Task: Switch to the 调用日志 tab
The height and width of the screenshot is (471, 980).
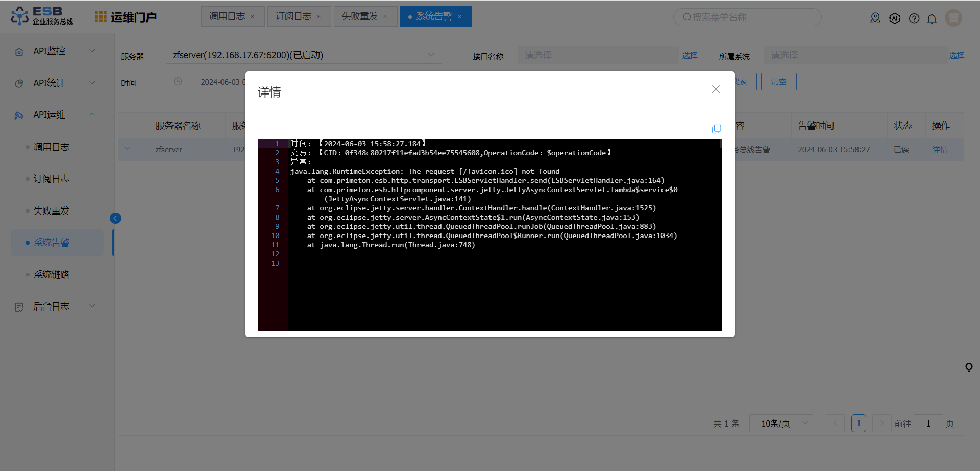Action: point(227,16)
